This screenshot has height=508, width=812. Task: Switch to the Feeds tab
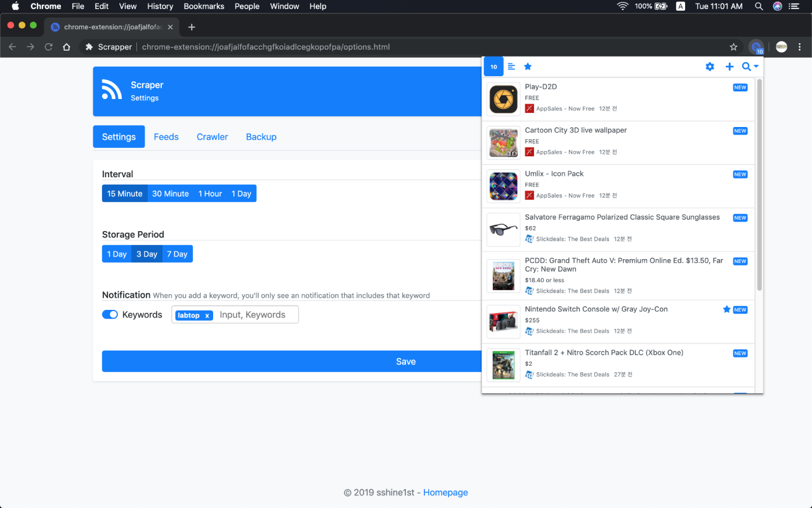(166, 137)
